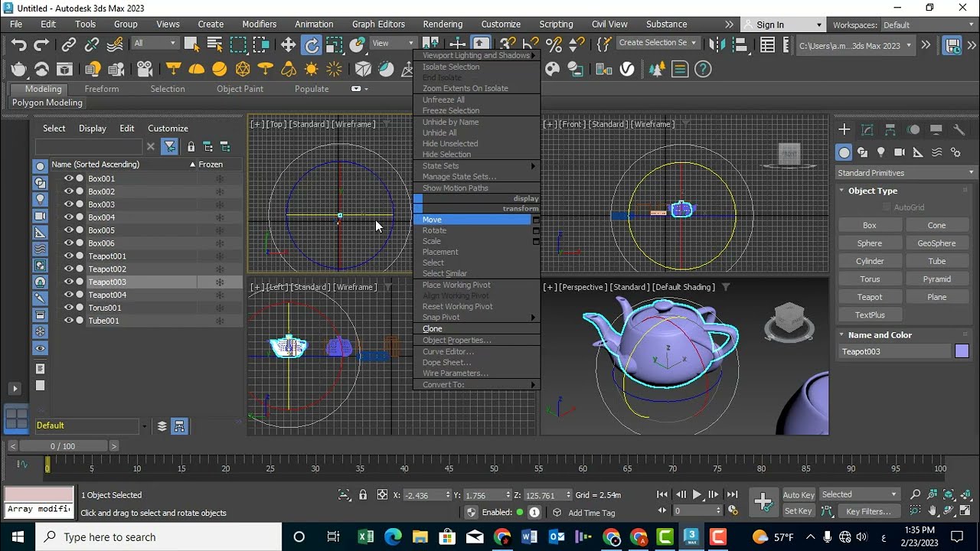Click the Teapot primitive button

(x=870, y=297)
